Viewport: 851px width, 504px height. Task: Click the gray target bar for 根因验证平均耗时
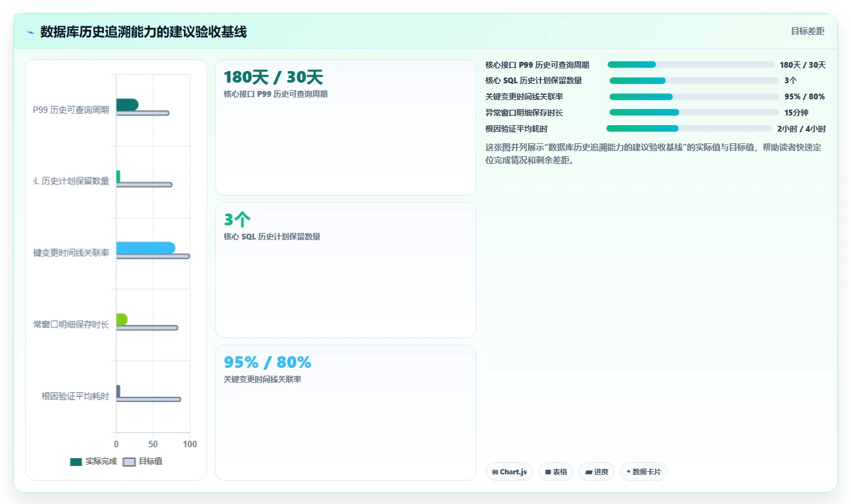point(149,399)
